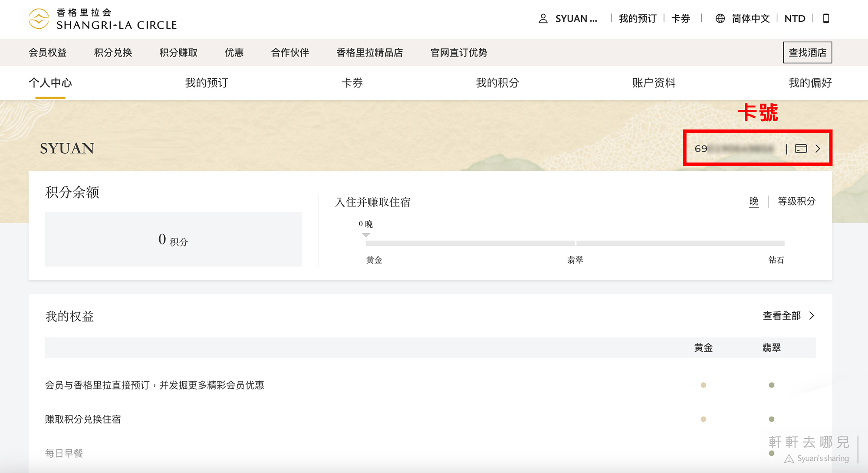Switch to 我的积分 tab
This screenshot has width=868, height=473.
(497, 83)
